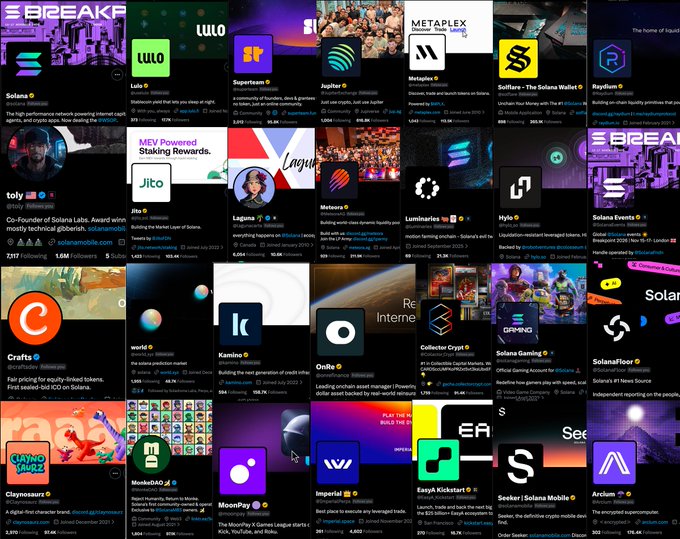Open the Launch link in the Metaplex banner

click(458, 29)
